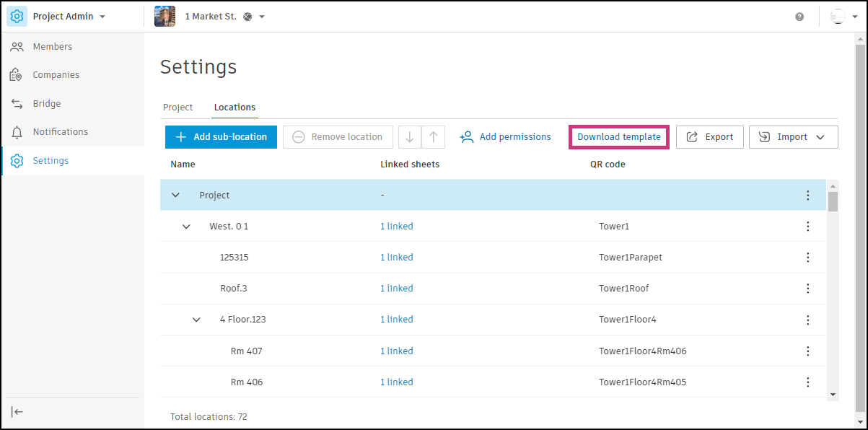
Task: Open the user profile avatar menu
Action: pos(838,17)
